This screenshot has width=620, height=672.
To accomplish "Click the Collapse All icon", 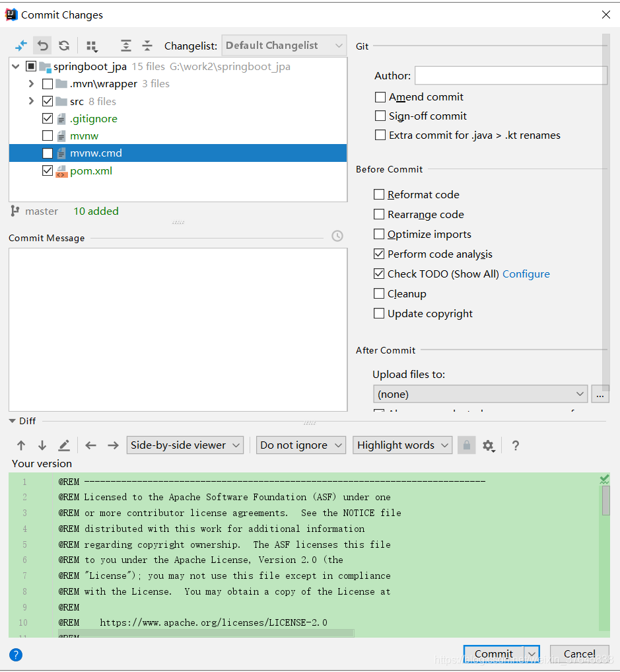I will click(x=147, y=46).
